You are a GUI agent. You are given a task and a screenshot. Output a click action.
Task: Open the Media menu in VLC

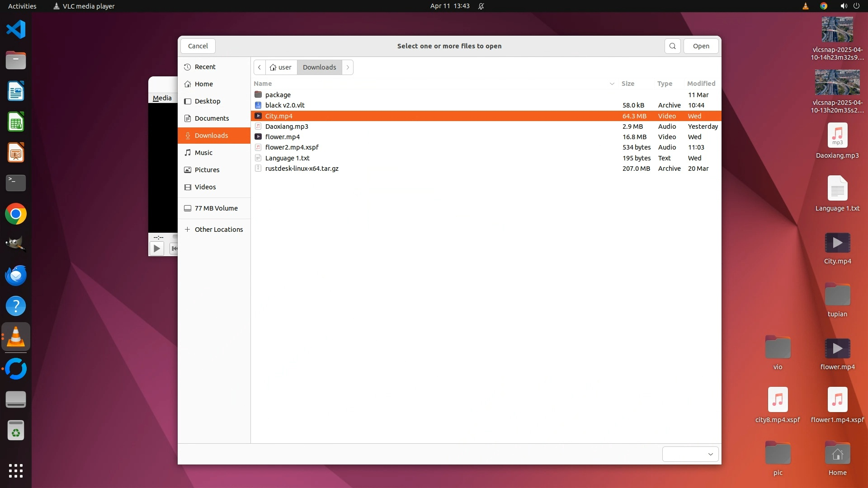[162, 98]
